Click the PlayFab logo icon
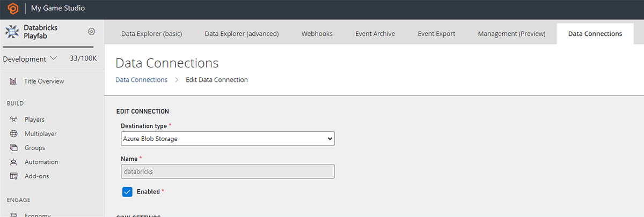Viewport: 644px width, 217px height. point(10,9)
